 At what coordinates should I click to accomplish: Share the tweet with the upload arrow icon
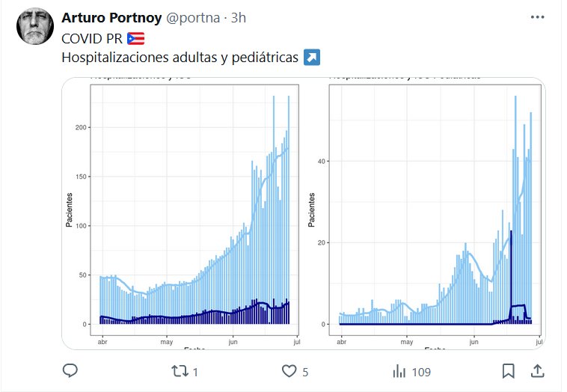point(536,370)
